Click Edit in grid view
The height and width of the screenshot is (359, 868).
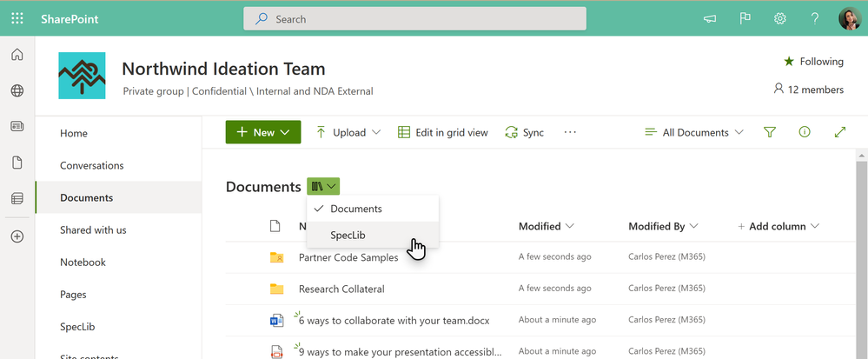tap(443, 132)
